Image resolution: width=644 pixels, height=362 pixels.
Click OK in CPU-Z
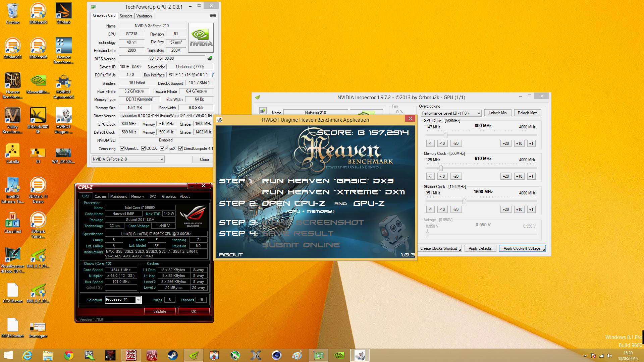[194, 311]
